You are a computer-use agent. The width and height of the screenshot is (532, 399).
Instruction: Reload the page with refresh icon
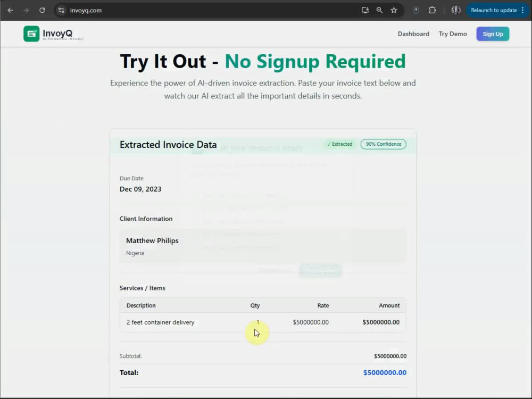tap(42, 10)
